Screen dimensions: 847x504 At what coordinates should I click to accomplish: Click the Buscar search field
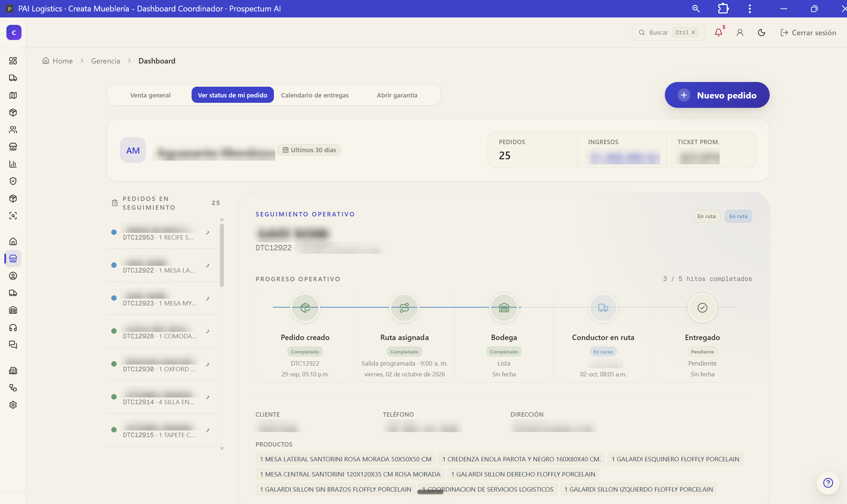(668, 33)
